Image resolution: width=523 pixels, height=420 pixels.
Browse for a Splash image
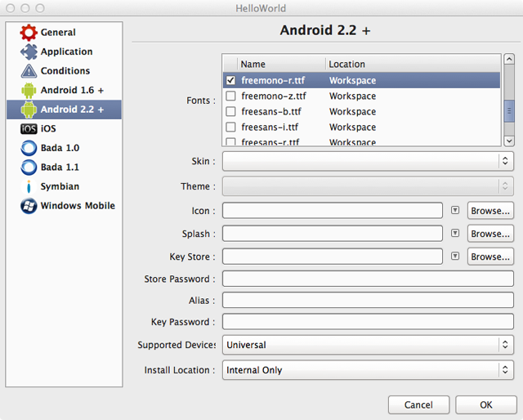(x=490, y=234)
